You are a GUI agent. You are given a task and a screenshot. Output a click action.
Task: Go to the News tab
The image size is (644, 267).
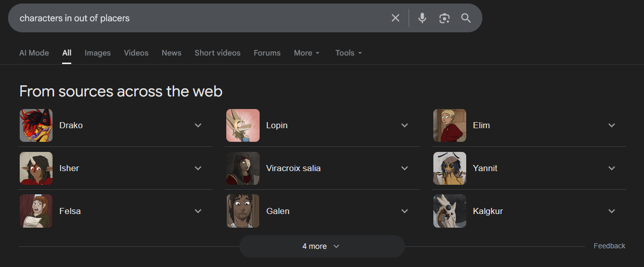click(172, 52)
